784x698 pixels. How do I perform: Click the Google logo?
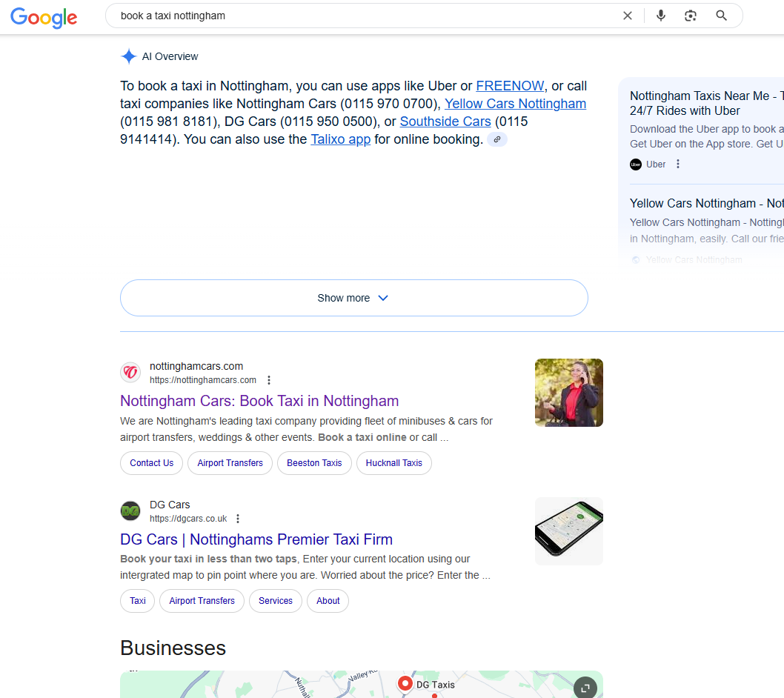[x=44, y=18]
